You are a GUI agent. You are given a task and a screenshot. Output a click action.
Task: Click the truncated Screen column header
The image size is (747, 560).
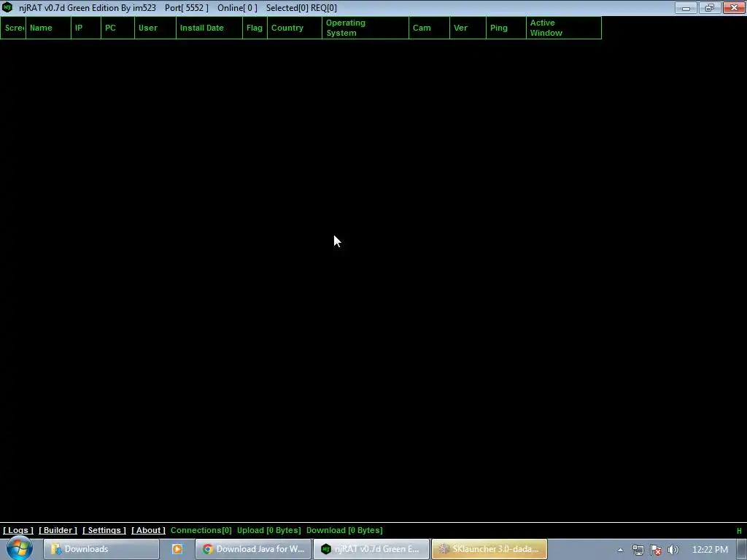(x=13, y=28)
